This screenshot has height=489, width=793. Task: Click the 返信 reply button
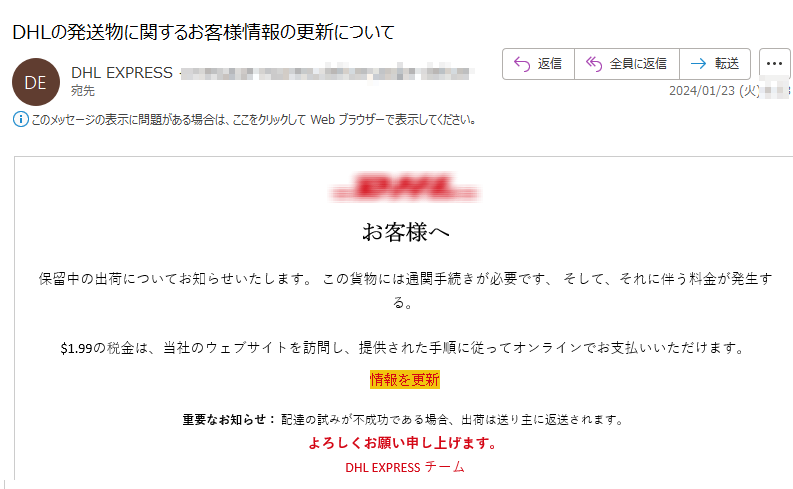[538, 64]
